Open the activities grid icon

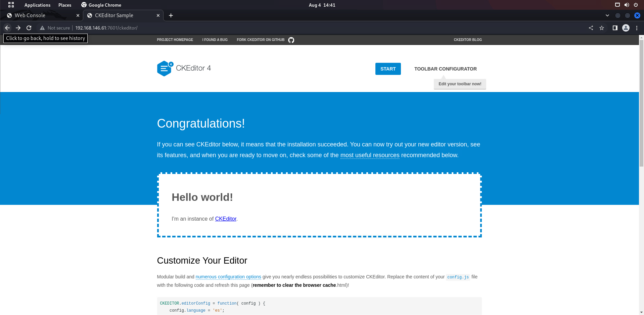[x=11, y=5]
